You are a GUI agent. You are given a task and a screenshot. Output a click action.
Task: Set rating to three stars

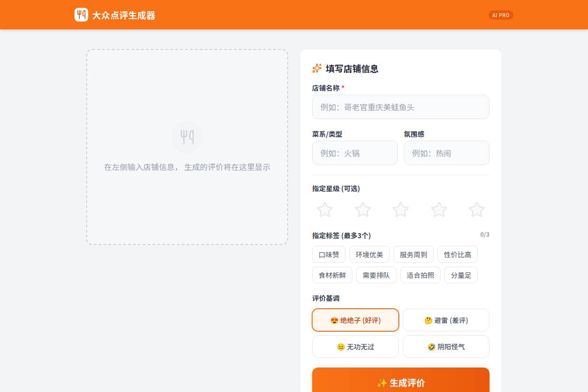(x=401, y=210)
